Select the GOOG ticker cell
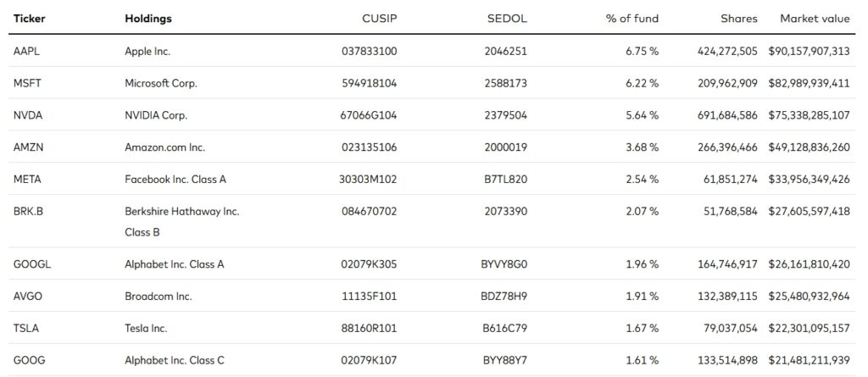Image resolution: width=868 pixels, height=377 pixels. (30, 360)
